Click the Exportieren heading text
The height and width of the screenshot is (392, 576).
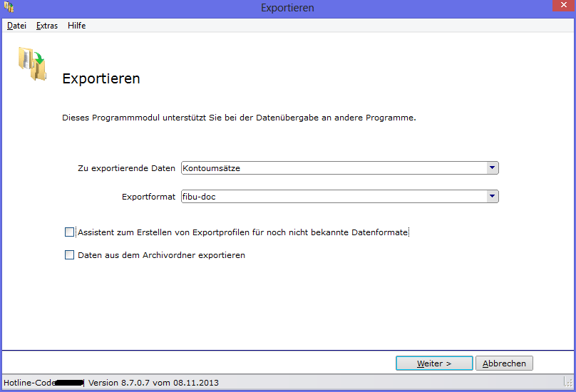pos(101,78)
